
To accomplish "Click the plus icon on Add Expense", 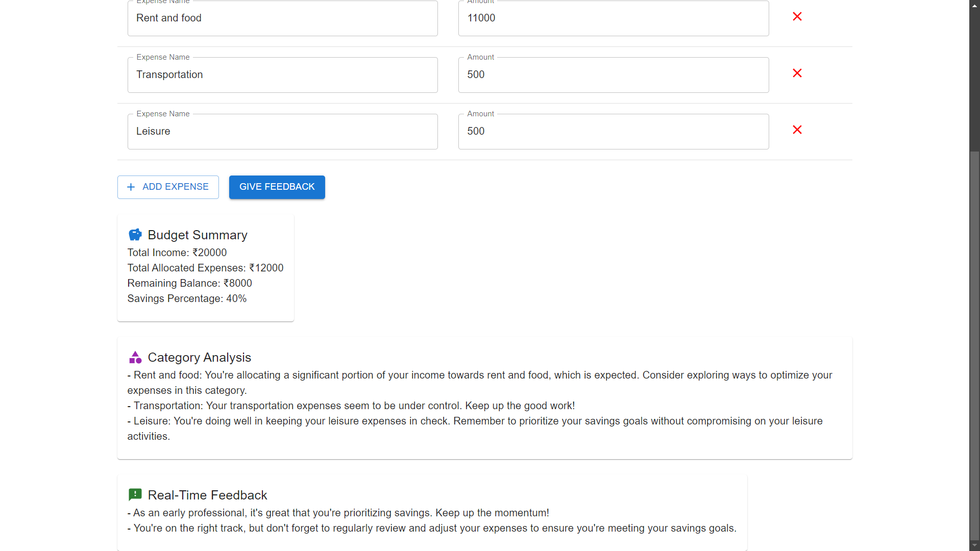I will point(131,187).
